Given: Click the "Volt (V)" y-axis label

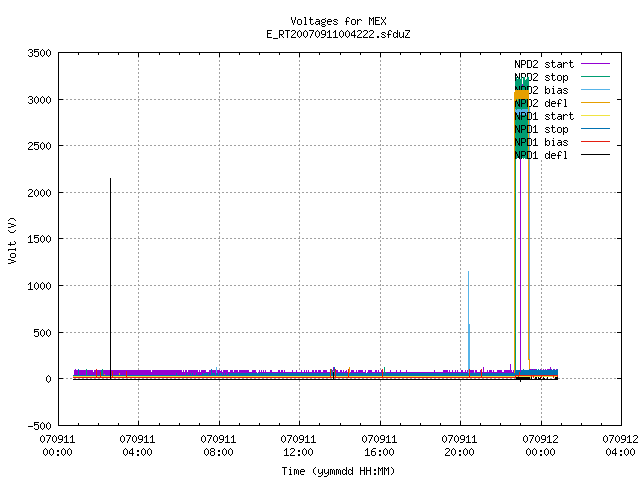Looking at the screenshot, I should pyautogui.click(x=13, y=240).
